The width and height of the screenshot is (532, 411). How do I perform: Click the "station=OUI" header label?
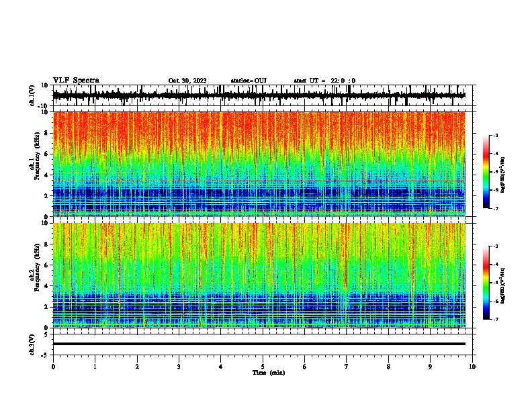point(249,81)
